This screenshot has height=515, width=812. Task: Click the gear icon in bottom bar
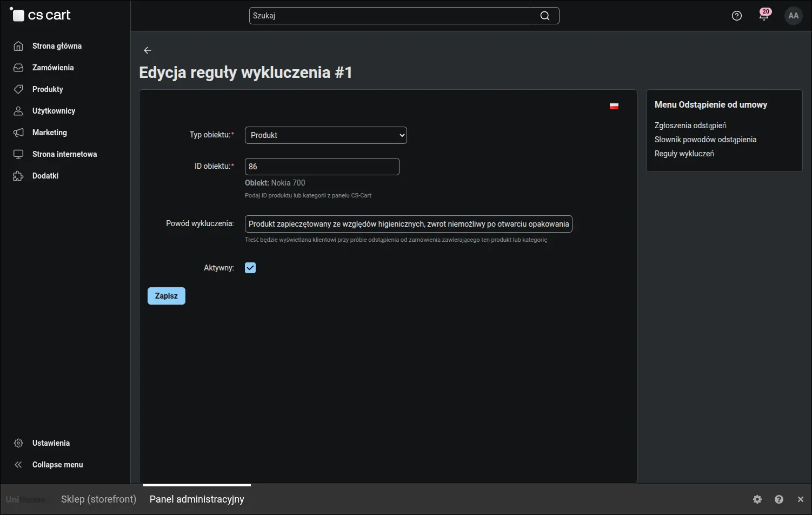pos(757,499)
